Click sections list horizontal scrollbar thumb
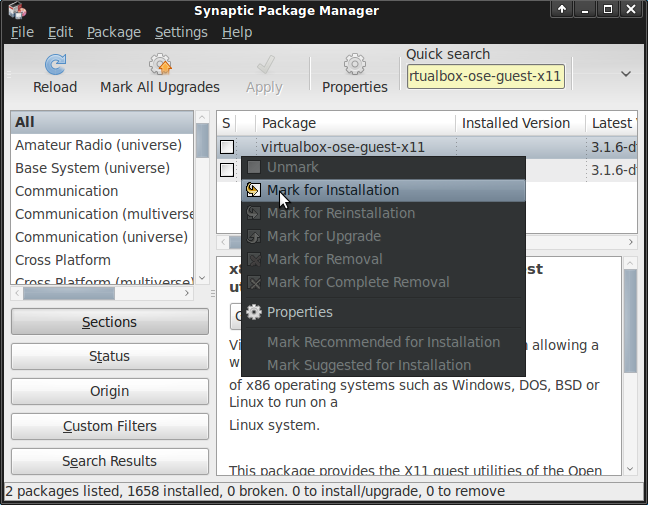This screenshot has width=648, height=505. point(69,293)
